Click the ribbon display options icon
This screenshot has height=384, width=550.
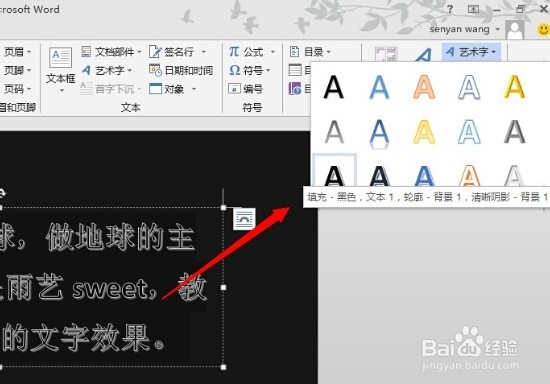pyautogui.click(x=473, y=9)
